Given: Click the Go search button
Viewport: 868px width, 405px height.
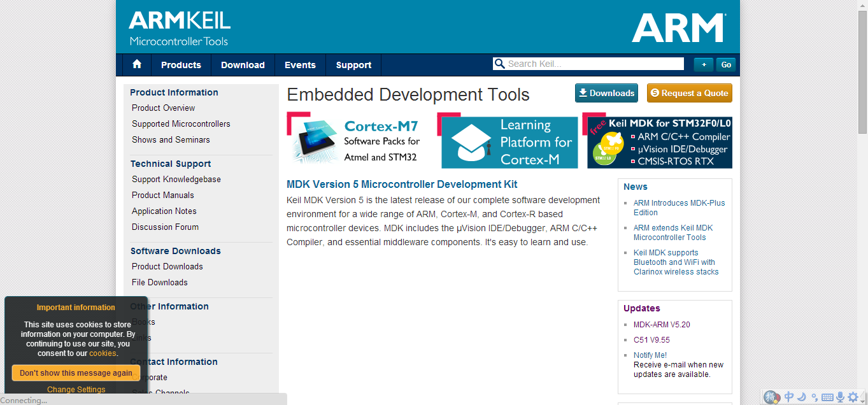Looking at the screenshot, I should click(x=726, y=64).
